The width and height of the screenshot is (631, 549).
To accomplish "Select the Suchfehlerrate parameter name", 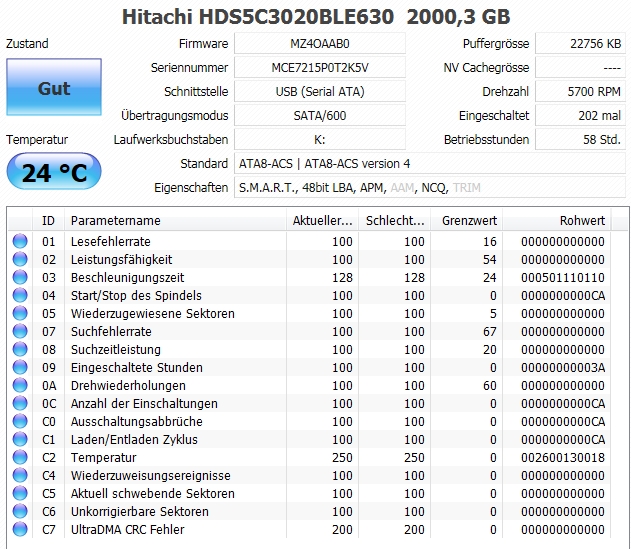I will click(x=111, y=332).
